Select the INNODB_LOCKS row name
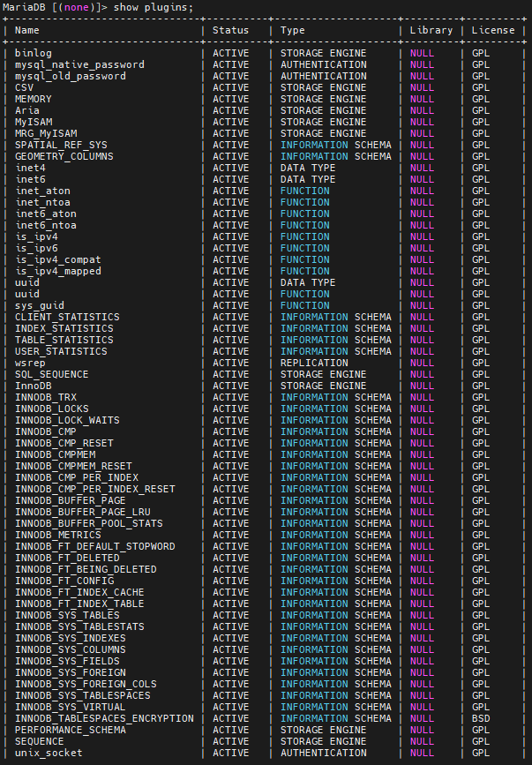Screen dimensions: 532x765 coord(52,409)
